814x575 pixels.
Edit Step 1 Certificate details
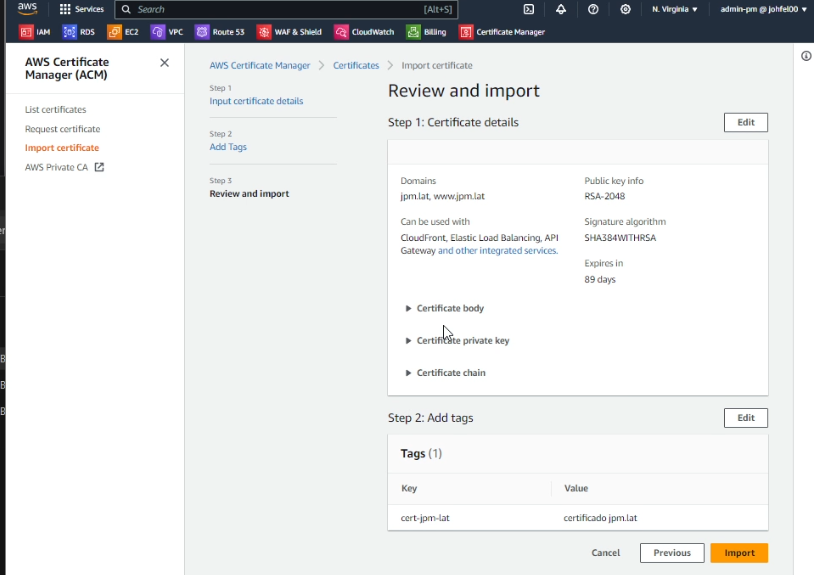pyautogui.click(x=745, y=122)
